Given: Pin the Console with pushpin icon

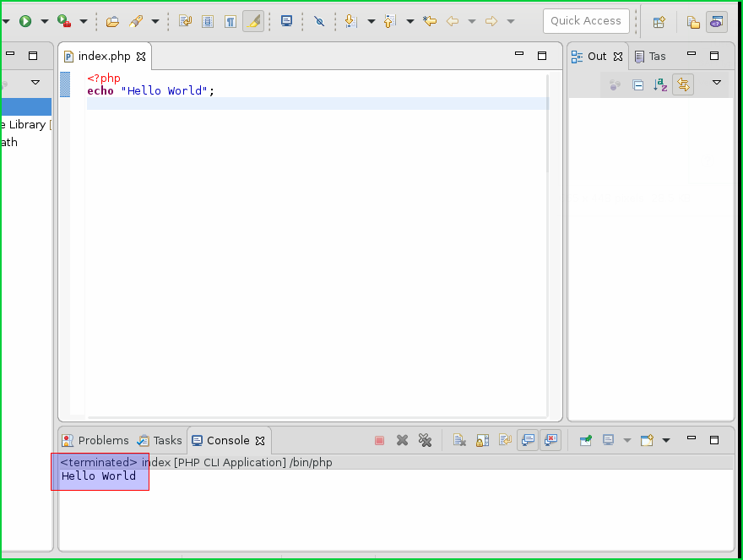Looking at the screenshot, I should click(x=586, y=441).
